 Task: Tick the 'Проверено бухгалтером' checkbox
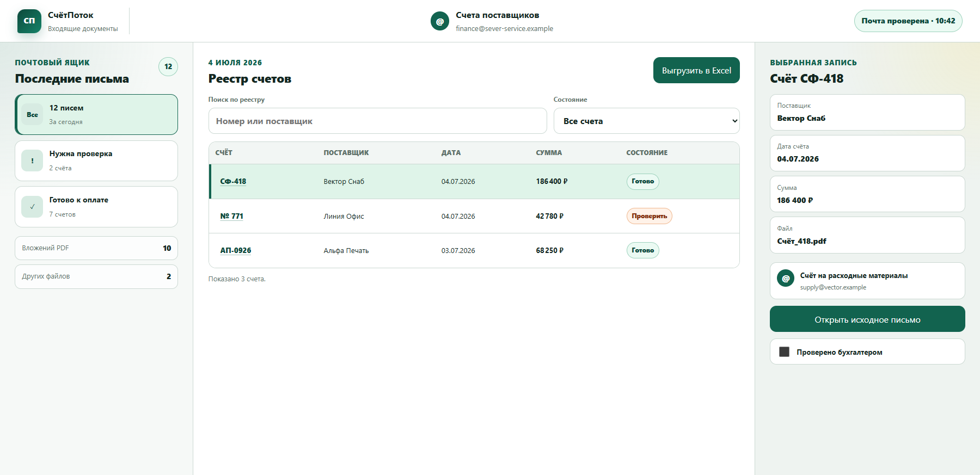(x=785, y=351)
